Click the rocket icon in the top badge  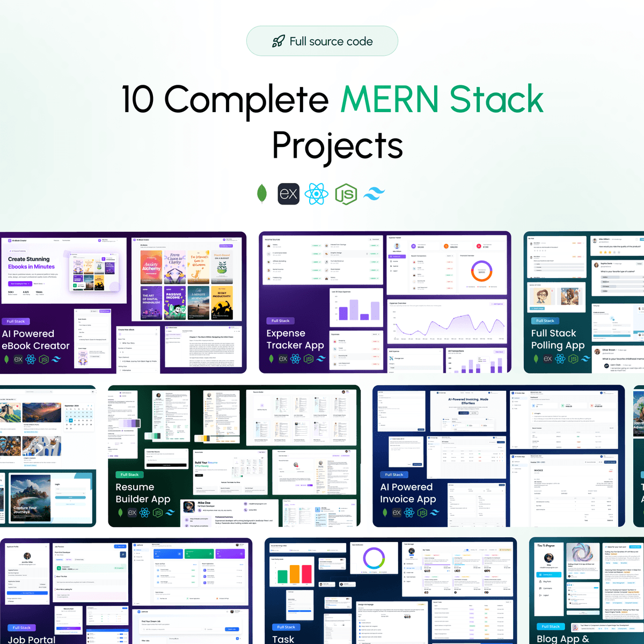[x=278, y=41]
